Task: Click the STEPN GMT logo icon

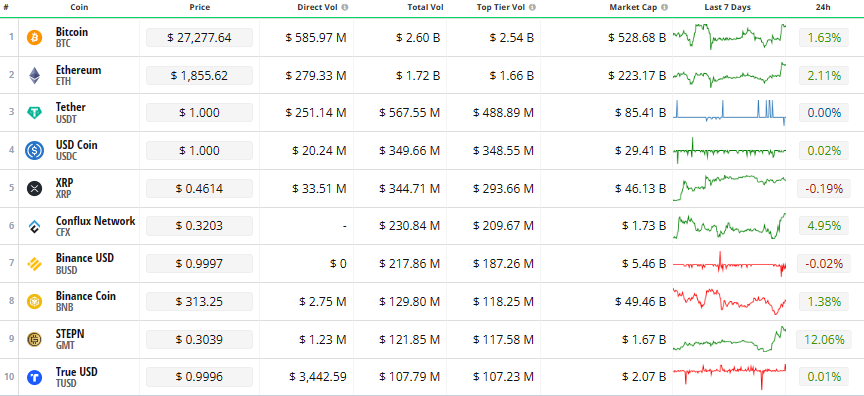Action: tap(35, 339)
